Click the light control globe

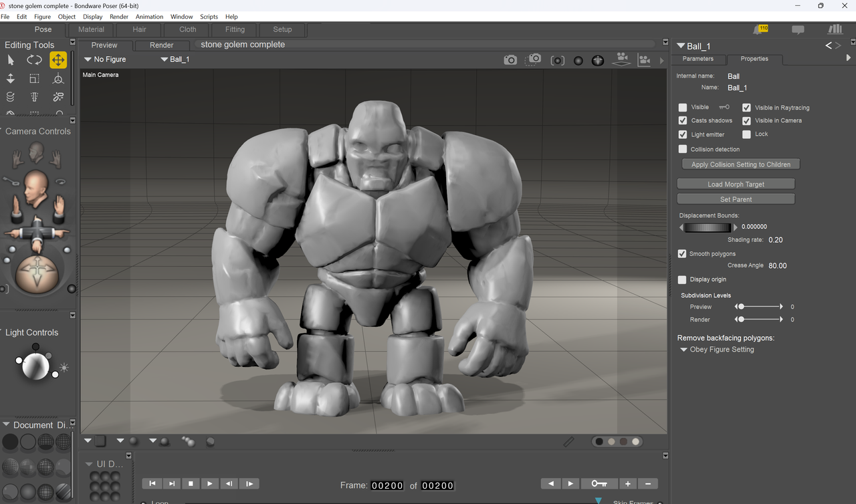(36, 366)
